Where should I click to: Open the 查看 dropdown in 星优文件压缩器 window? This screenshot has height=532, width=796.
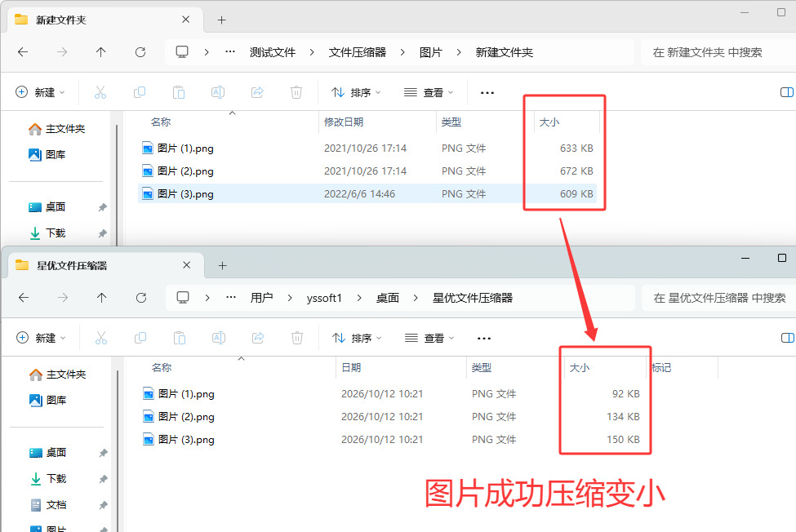click(x=430, y=338)
